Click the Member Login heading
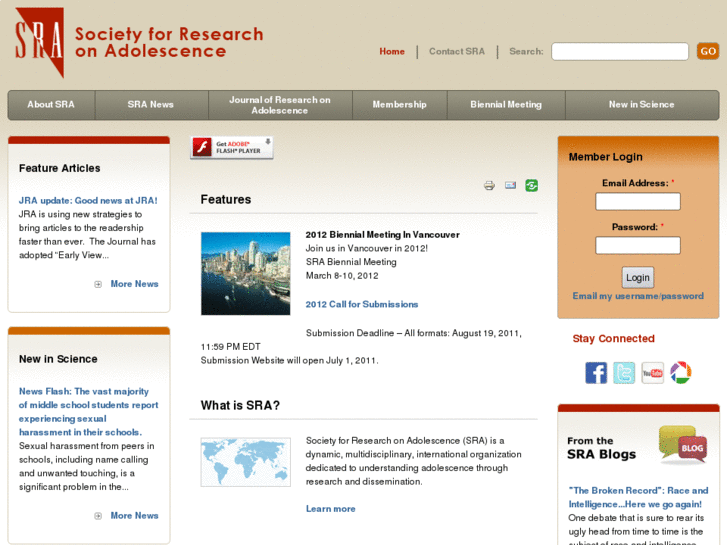 pyautogui.click(x=606, y=157)
